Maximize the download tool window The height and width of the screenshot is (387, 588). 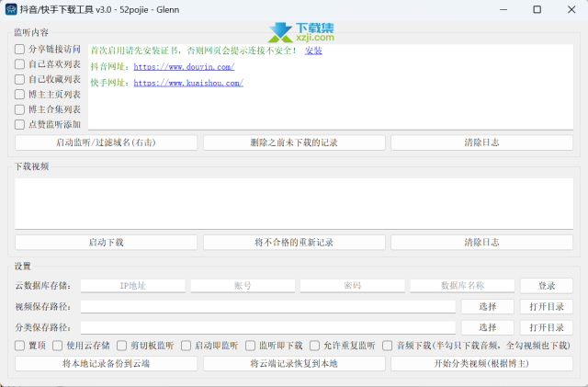[x=537, y=9]
